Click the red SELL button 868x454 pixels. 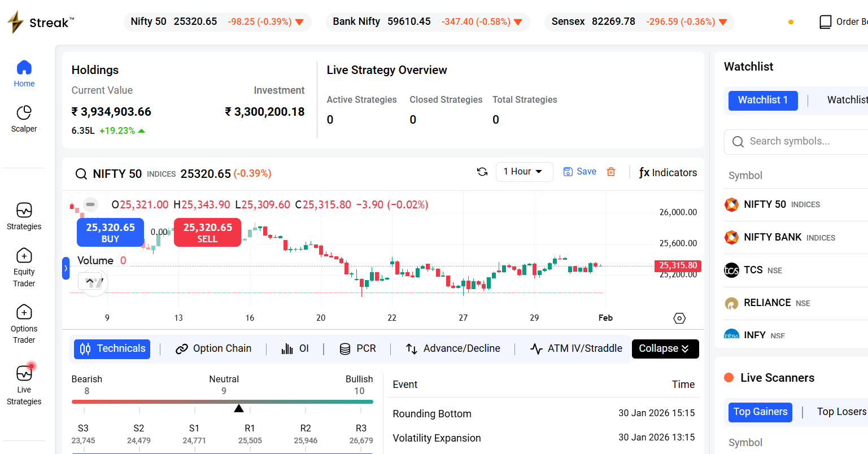[x=207, y=233]
